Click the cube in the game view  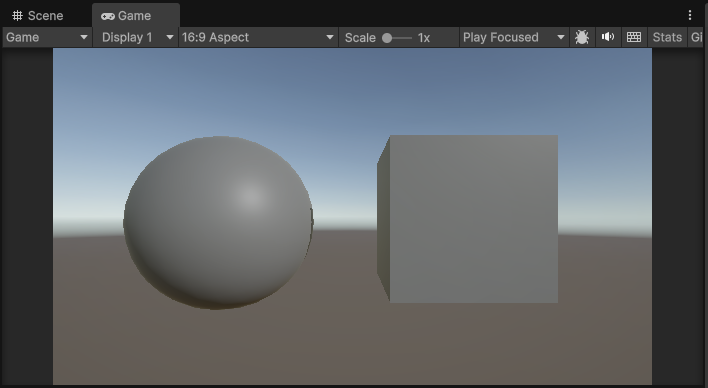(467, 219)
